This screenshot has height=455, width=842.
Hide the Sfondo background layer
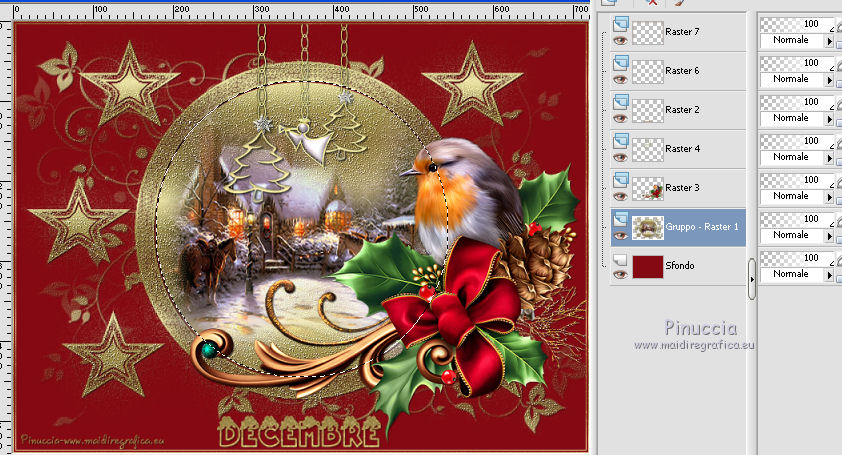pyautogui.click(x=620, y=275)
